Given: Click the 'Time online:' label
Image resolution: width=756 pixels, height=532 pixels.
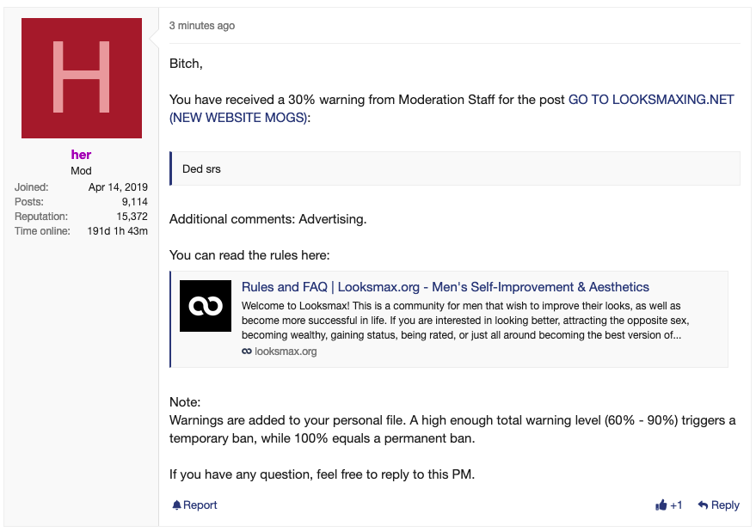Looking at the screenshot, I should point(42,231).
